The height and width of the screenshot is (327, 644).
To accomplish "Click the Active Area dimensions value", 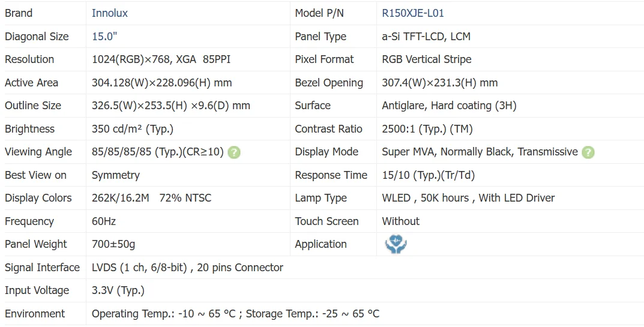I will 161,83.
